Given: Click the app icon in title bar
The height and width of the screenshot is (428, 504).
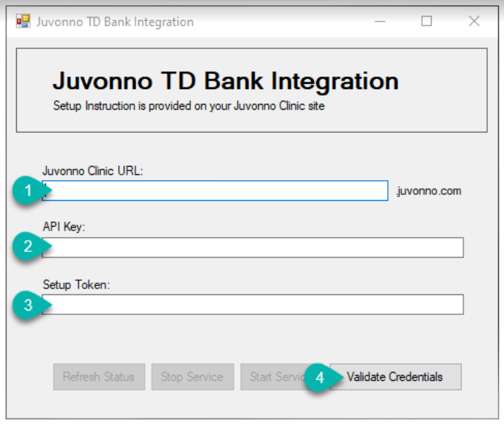Looking at the screenshot, I should point(23,21).
